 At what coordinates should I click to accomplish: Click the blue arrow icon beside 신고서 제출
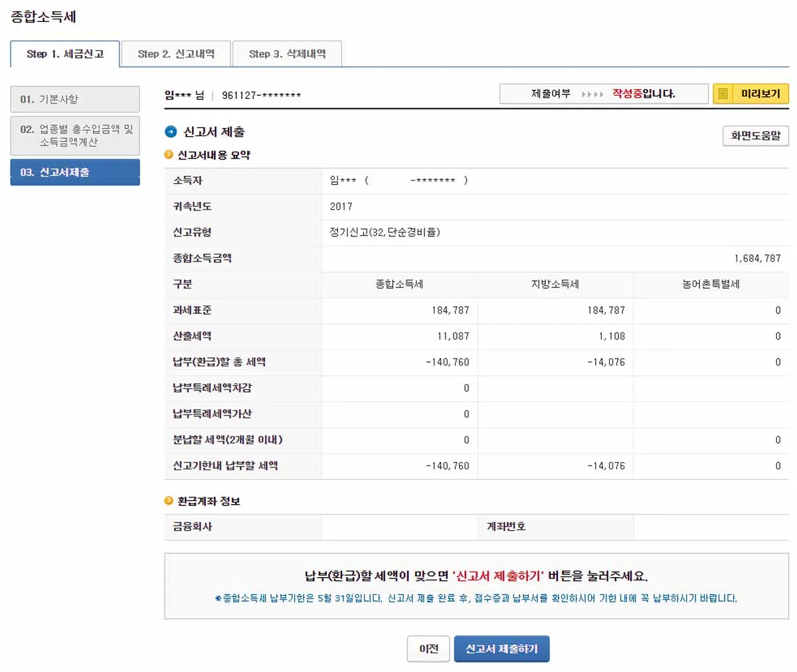click(171, 131)
